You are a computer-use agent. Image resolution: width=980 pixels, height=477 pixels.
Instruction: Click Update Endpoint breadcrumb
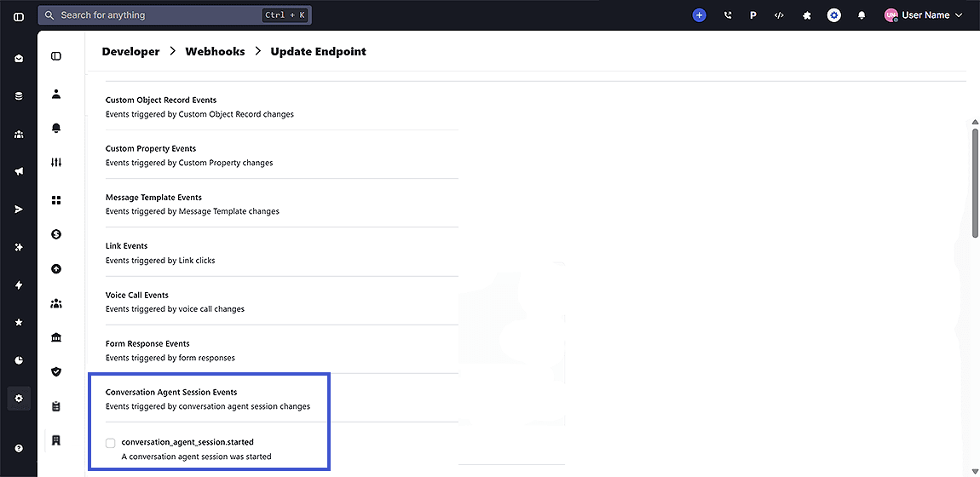[318, 52]
